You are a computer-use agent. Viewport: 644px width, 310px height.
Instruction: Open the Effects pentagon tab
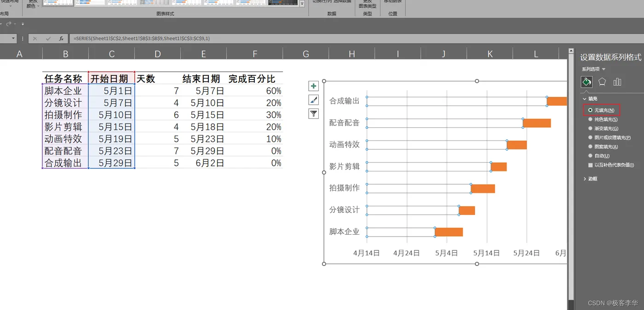pyautogui.click(x=602, y=82)
